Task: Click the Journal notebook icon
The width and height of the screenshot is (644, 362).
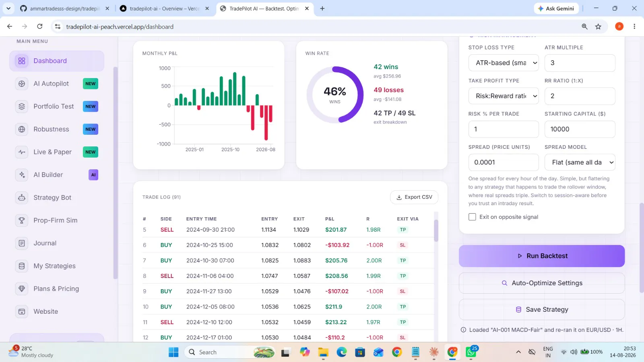Action: (x=22, y=243)
